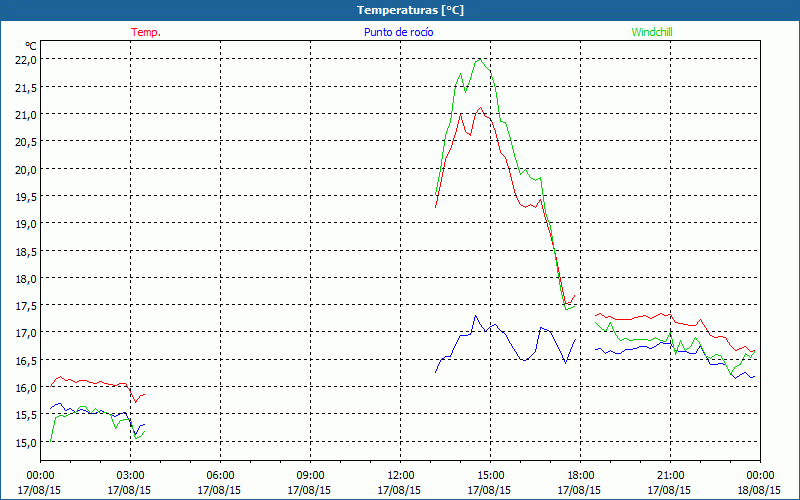Click the '17,5' y-axis value

pyautogui.click(x=28, y=306)
